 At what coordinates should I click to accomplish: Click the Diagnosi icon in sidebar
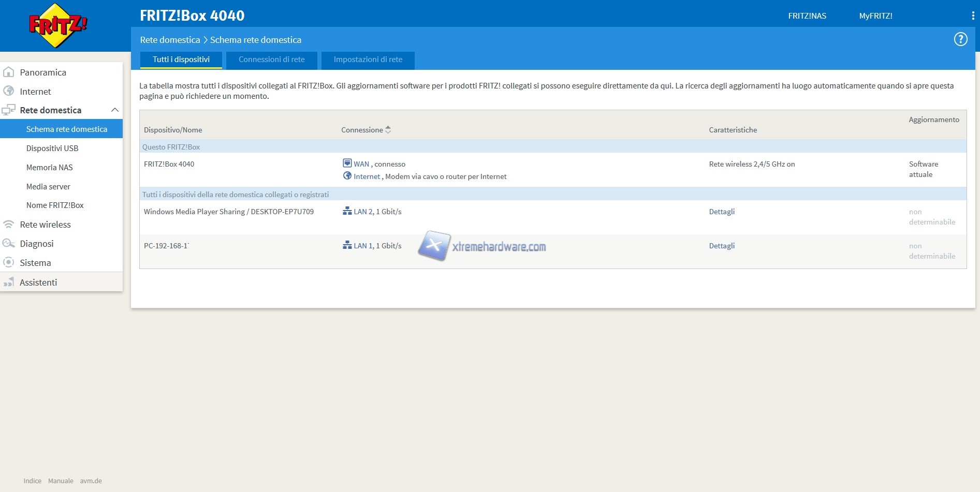(9, 243)
